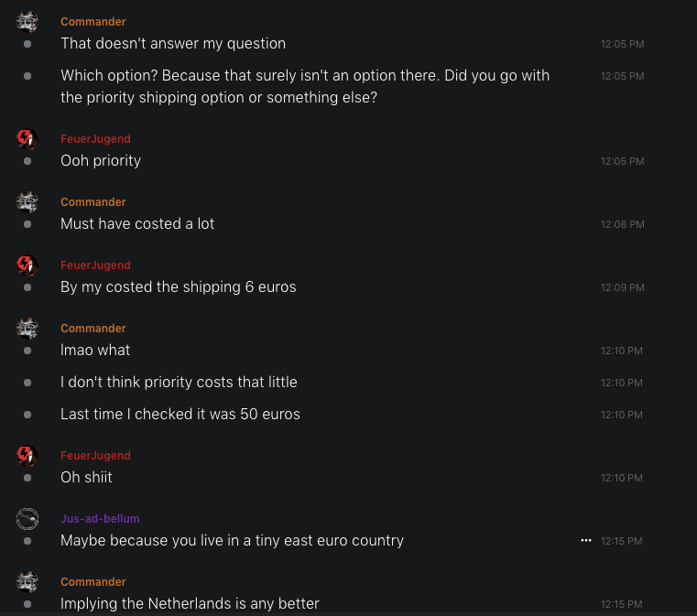Image resolution: width=697 pixels, height=616 pixels.
Task: Click Commander's avatar above "lmao what"
Action: (x=27, y=329)
